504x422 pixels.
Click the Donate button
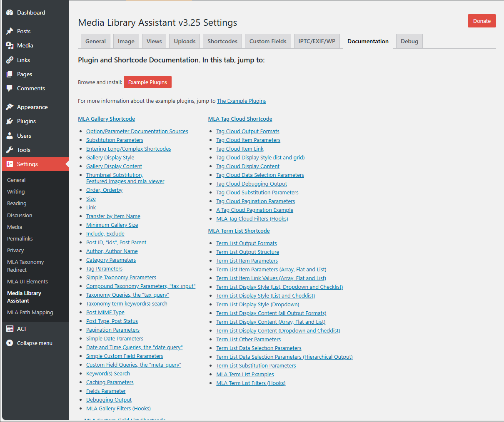(x=482, y=20)
